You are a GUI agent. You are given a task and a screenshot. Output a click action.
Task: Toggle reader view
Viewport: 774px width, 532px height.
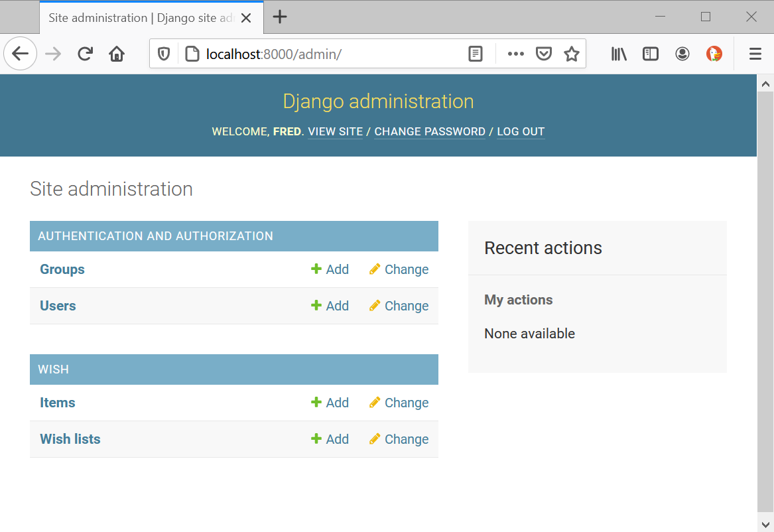[476, 54]
